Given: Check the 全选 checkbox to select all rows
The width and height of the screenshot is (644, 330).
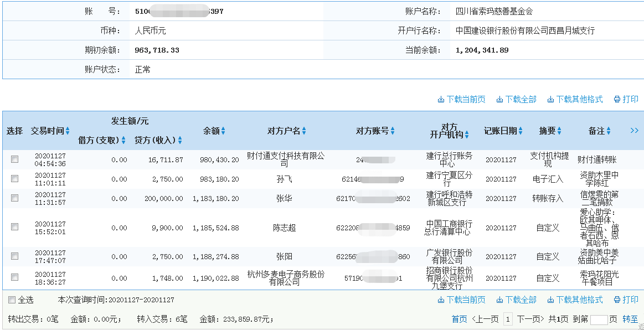Looking at the screenshot, I should tap(11, 299).
